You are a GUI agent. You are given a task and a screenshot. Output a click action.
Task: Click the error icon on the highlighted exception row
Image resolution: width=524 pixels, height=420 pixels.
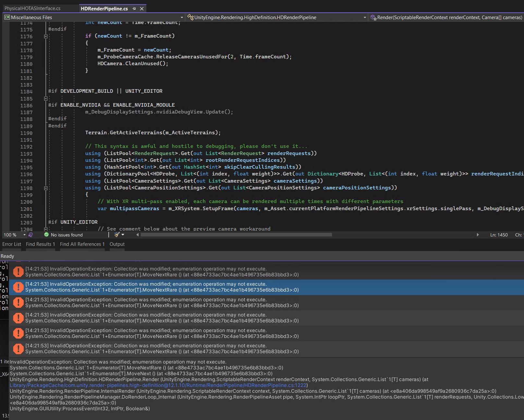[18, 287]
